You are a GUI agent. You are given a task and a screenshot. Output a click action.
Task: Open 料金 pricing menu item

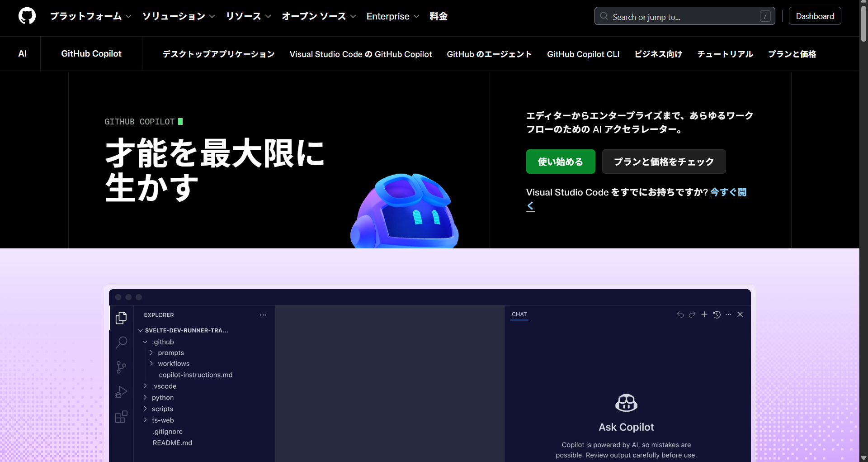[439, 16]
